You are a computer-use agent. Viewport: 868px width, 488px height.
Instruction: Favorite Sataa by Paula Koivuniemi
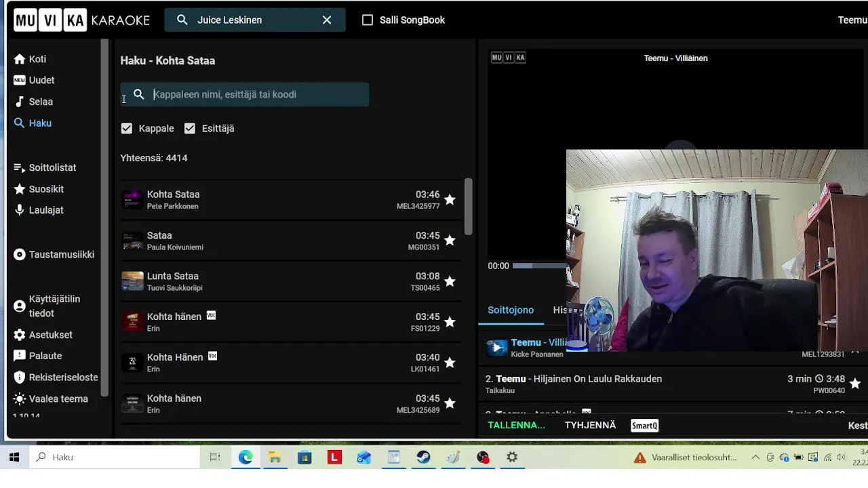click(450, 241)
